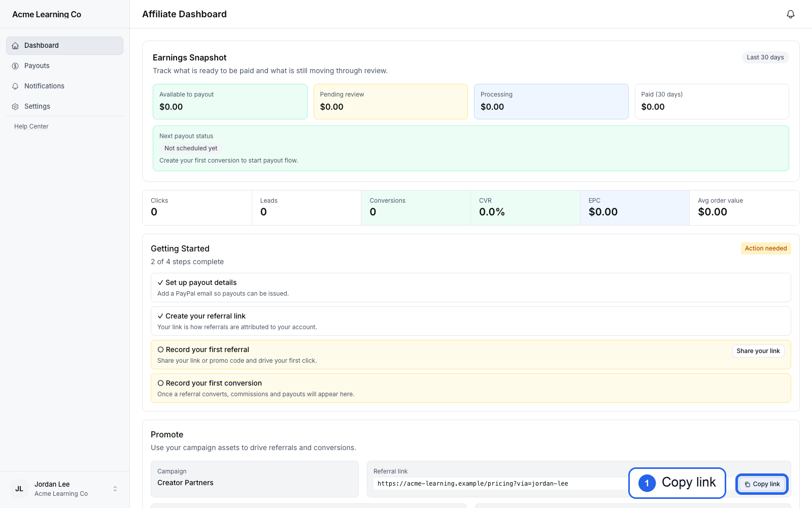This screenshot has height=508, width=812.
Task: Click the Record your first referral step
Action: coord(471,355)
